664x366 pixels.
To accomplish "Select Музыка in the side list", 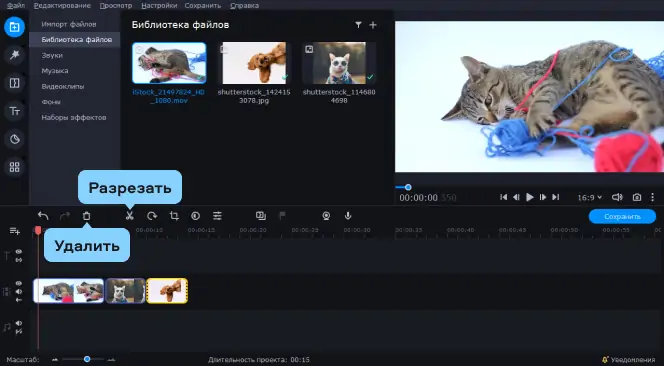I will (55, 71).
